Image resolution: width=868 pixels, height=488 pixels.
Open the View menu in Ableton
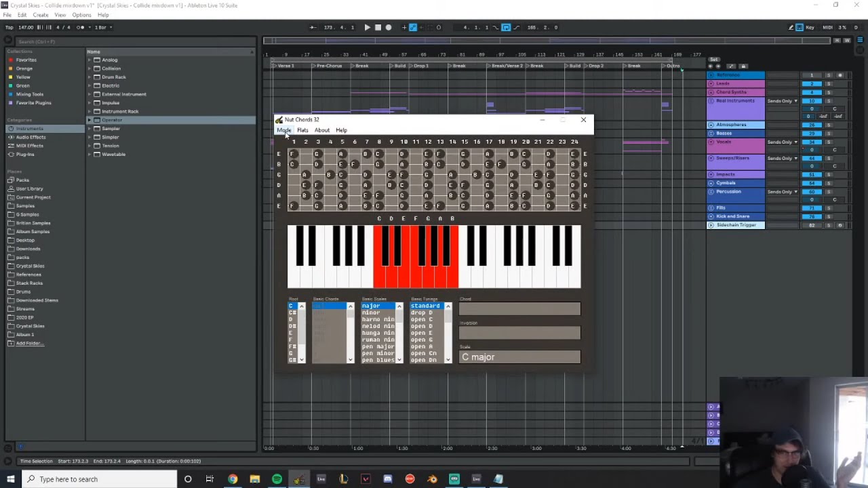[60, 15]
